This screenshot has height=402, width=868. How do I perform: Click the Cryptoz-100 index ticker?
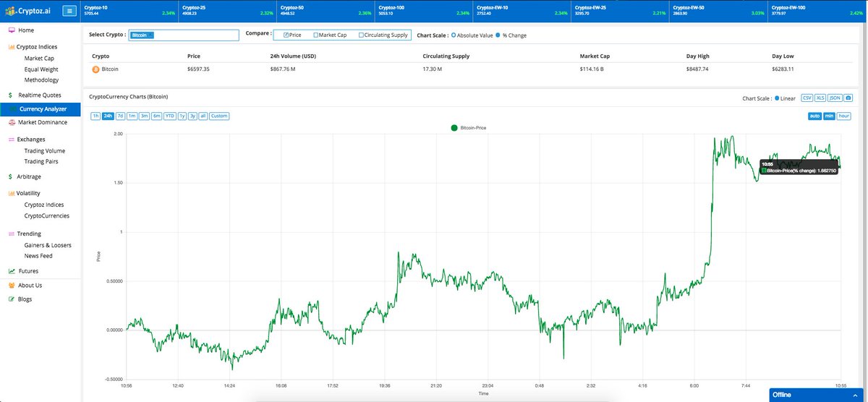[x=423, y=10]
